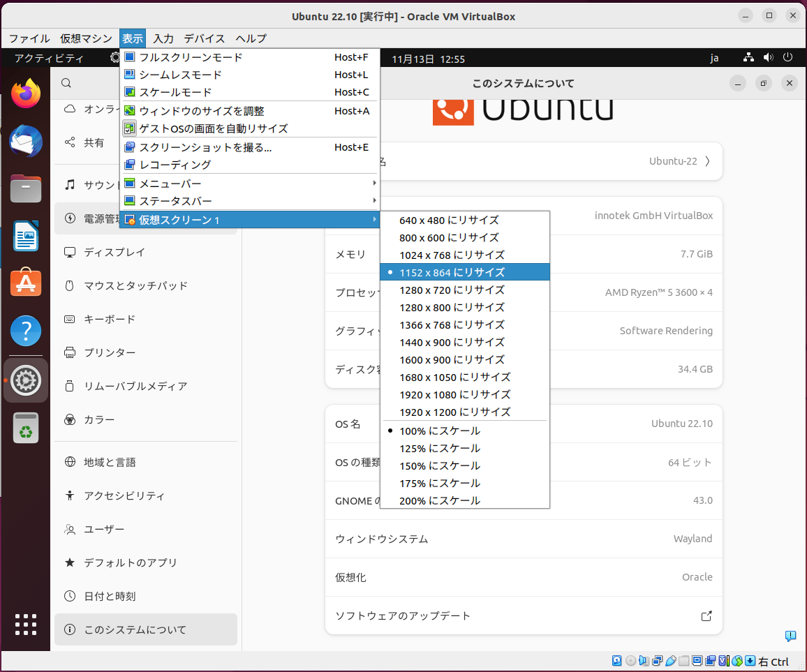Choose 1024 x 768 resolution
This screenshot has width=807, height=672.
465,255
